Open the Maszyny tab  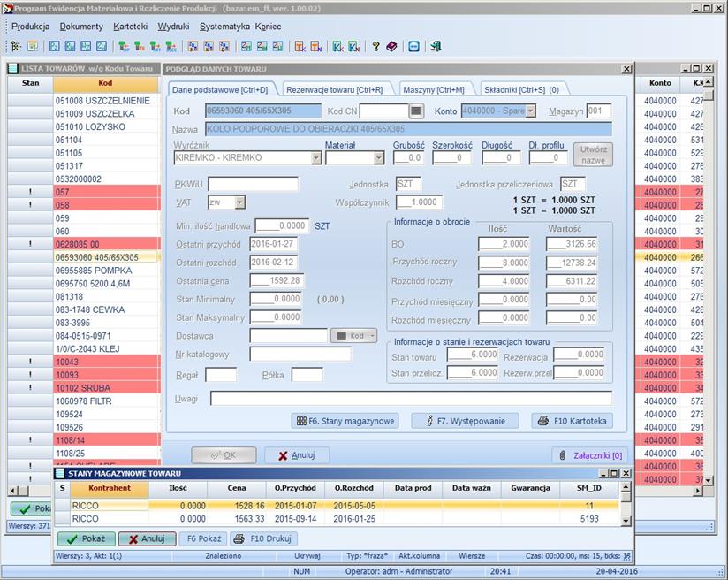point(433,89)
